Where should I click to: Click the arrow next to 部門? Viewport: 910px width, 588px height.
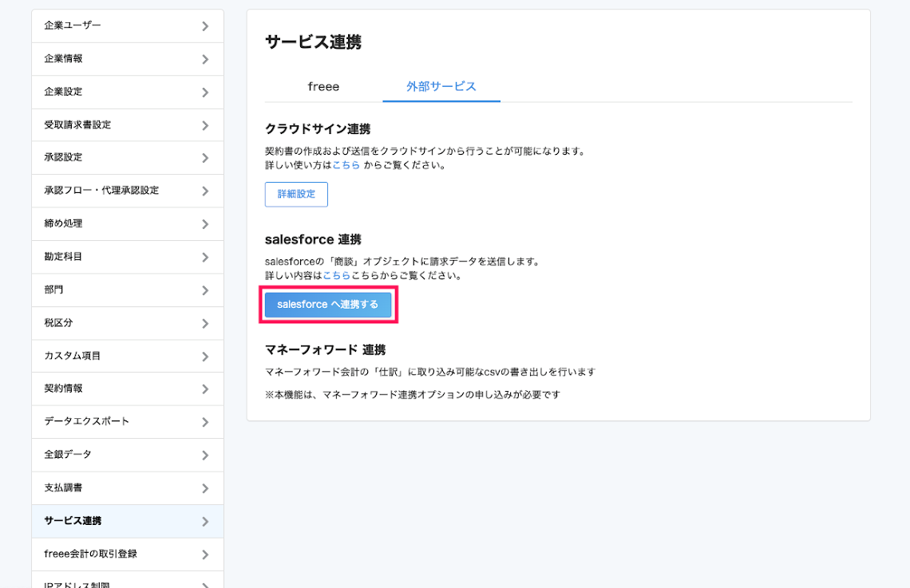click(205, 290)
